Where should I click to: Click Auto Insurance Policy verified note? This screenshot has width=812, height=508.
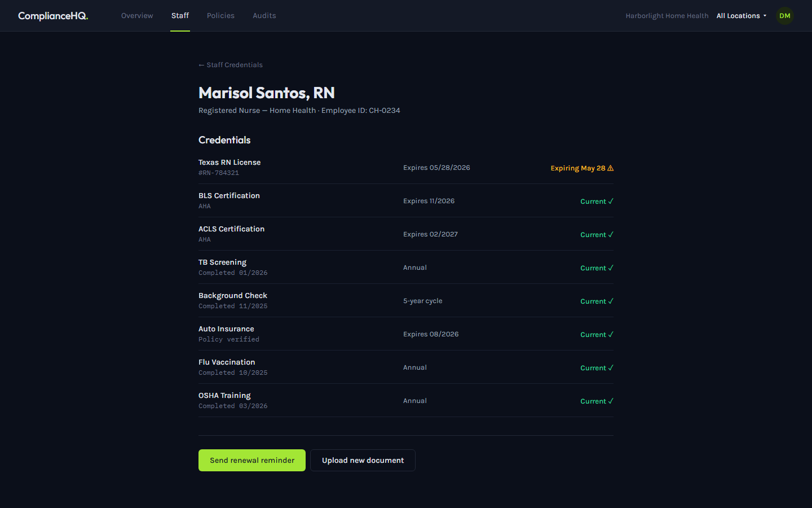229,340
